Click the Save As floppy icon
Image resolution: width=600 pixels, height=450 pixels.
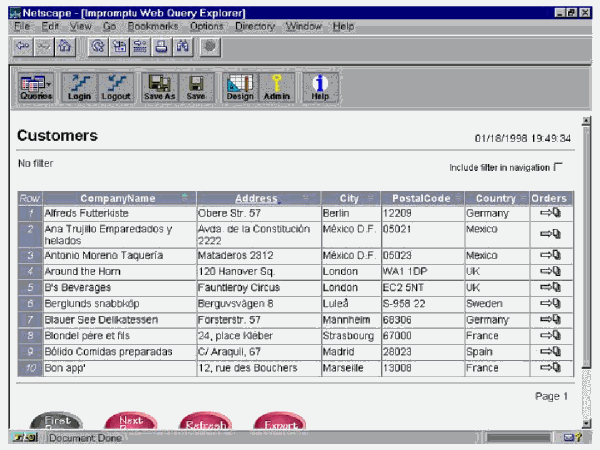[160, 87]
